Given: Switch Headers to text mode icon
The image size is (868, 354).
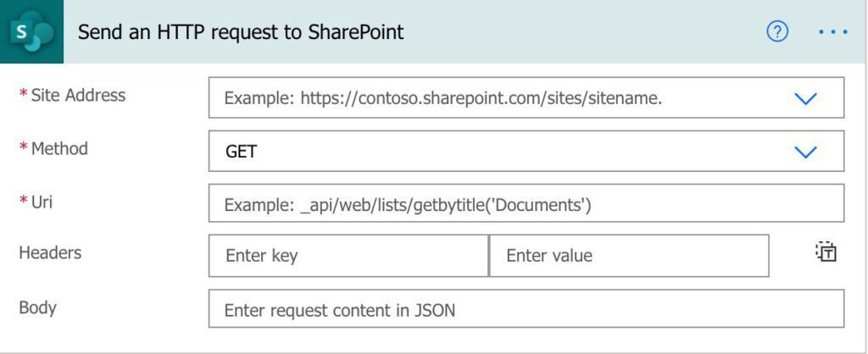Looking at the screenshot, I should [826, 252].
